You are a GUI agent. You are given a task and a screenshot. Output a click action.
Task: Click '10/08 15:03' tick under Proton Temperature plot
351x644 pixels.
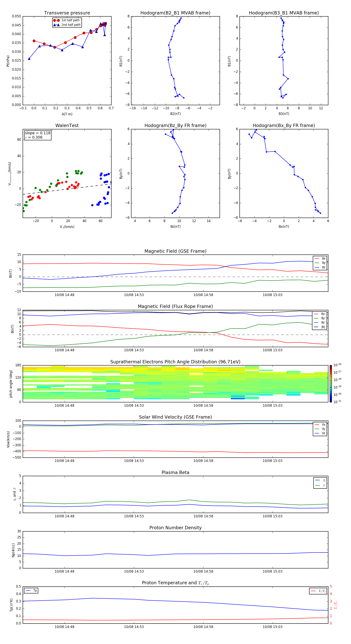click(272, 627)
